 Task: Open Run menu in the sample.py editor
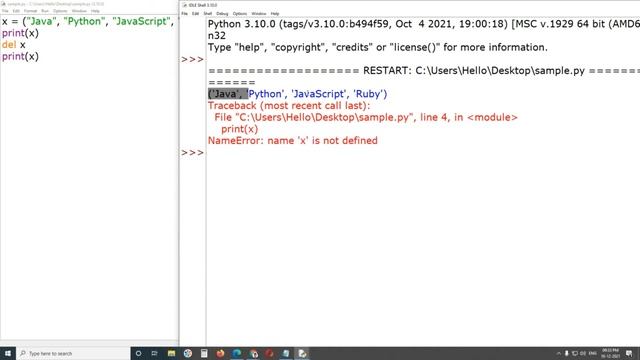45,11
